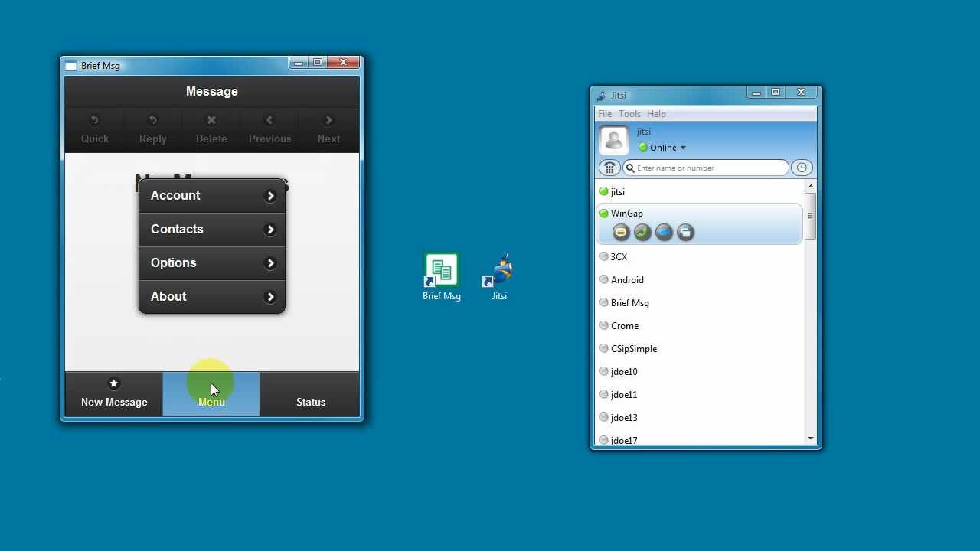Viewport: 980px width, 551px height.
Task: Select the jdoe10 contact
Action: [699, 372]
